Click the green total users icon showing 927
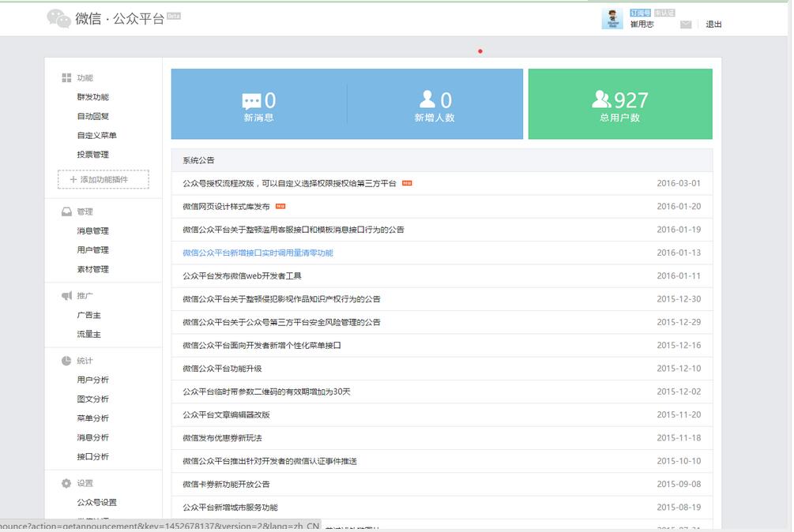Image resolution: width=794 pixels, height=532 pixels. [599, 98]
